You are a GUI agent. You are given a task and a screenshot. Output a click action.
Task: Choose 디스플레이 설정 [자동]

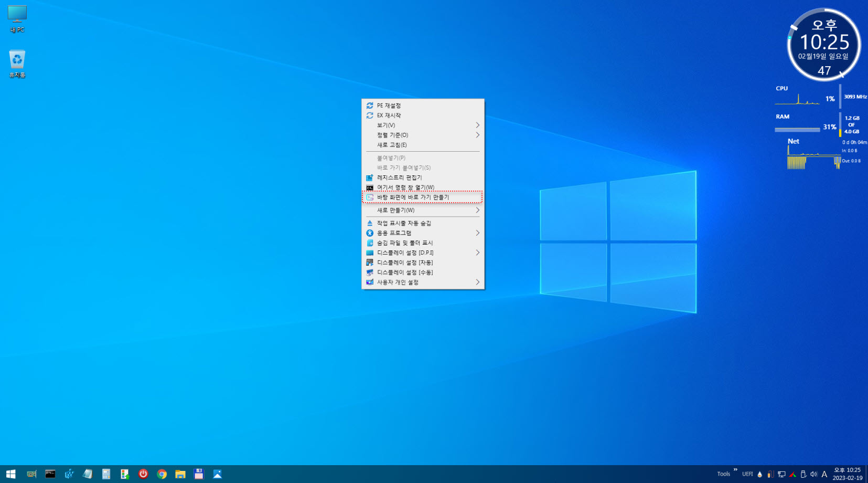[423, 262]
